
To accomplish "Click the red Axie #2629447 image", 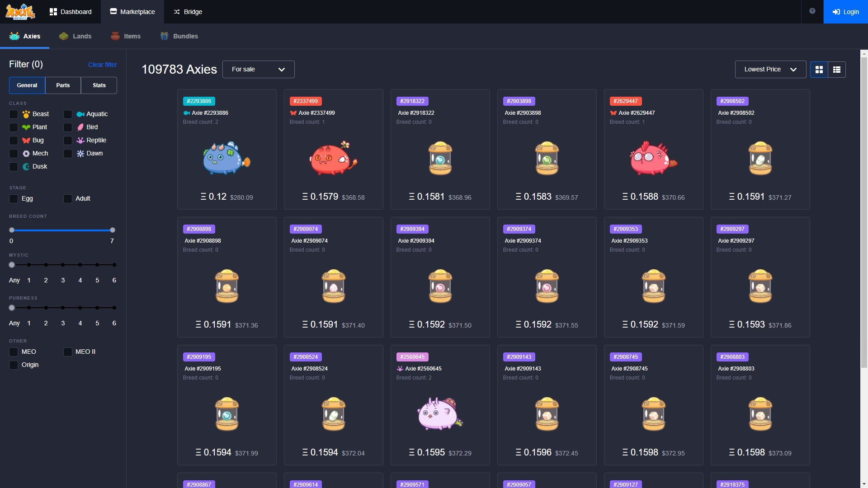I will coord(653,158).
